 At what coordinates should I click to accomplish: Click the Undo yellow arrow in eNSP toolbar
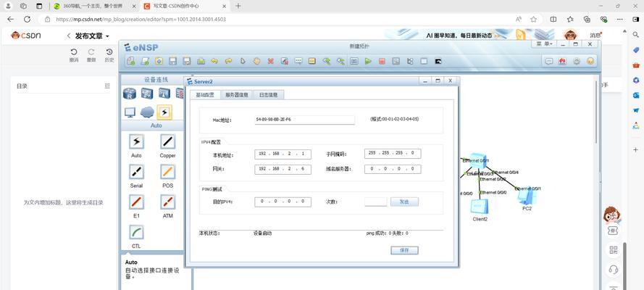pos(214,61)
